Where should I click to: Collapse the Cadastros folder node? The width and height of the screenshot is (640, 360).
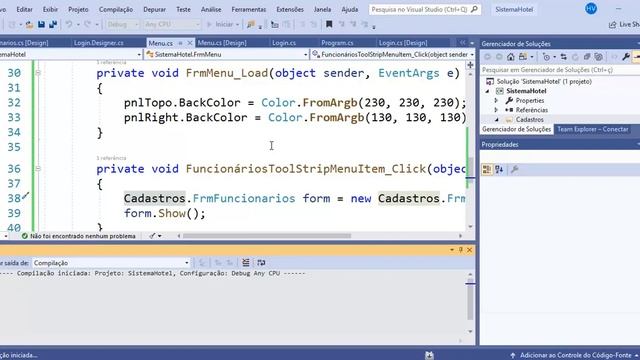click(496, 120)
